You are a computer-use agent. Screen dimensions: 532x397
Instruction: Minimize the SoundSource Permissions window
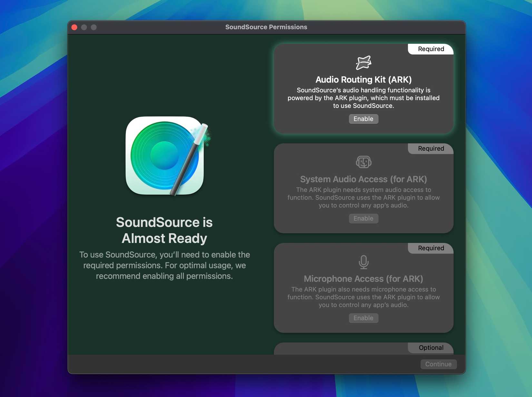(84, 27)
